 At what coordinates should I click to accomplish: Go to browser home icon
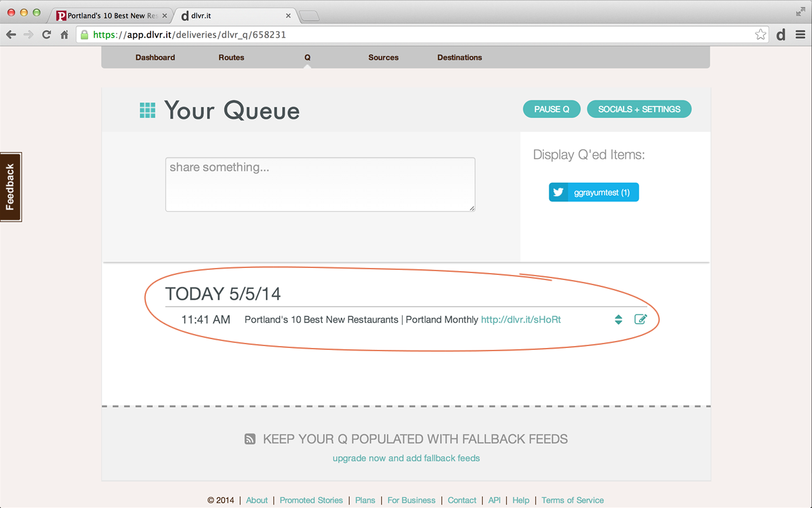[64, 35]
